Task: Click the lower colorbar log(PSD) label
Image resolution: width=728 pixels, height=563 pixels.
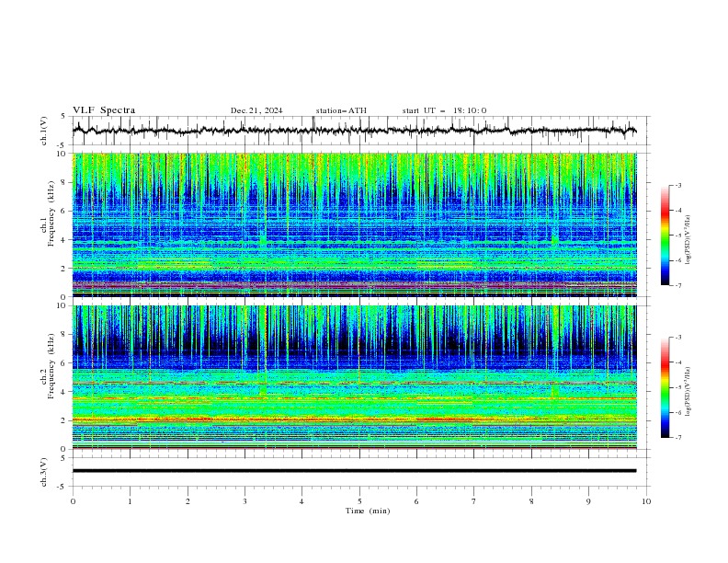Action: click(x=688, y=391)
